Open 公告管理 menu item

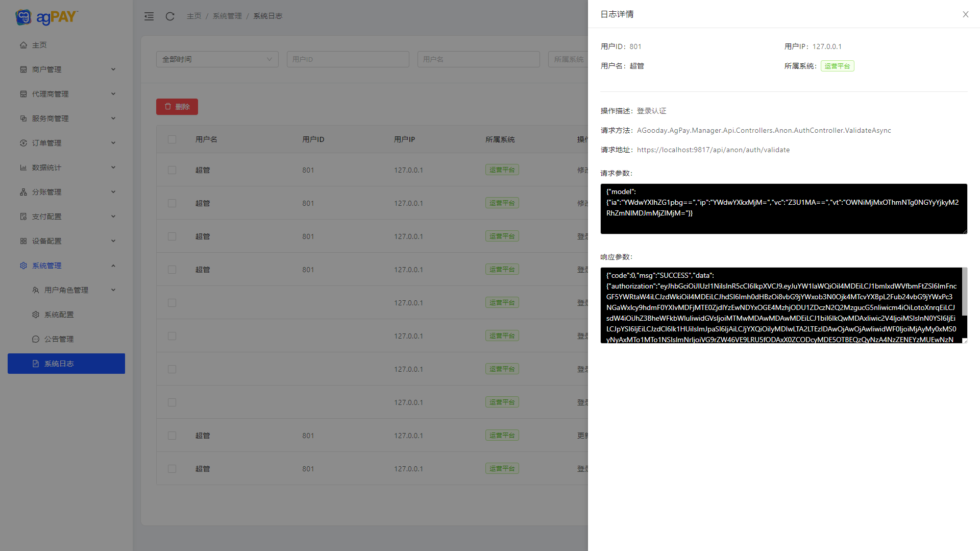click(x=59, y=339)
